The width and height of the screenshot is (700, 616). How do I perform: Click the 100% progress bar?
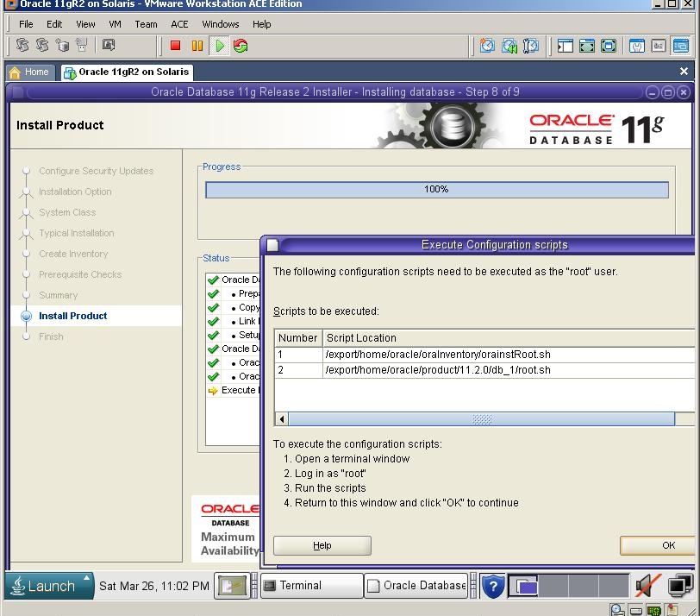(437, 189)
